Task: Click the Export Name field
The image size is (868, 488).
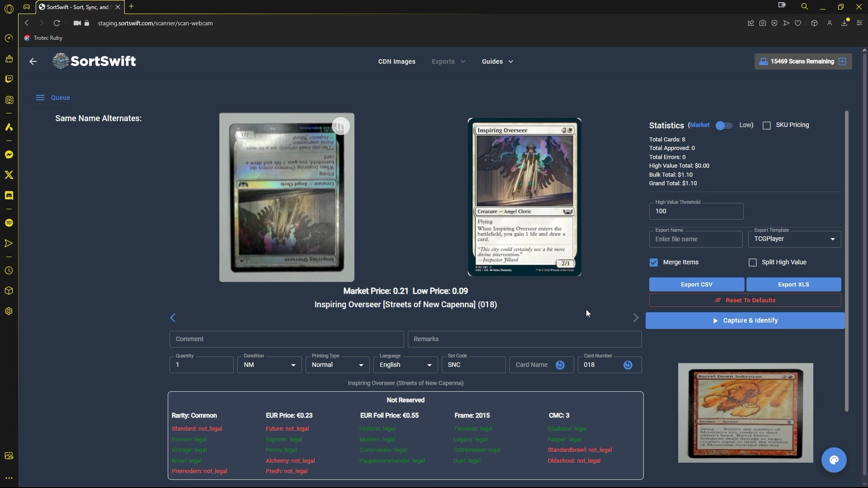Action: click(696, 239)
